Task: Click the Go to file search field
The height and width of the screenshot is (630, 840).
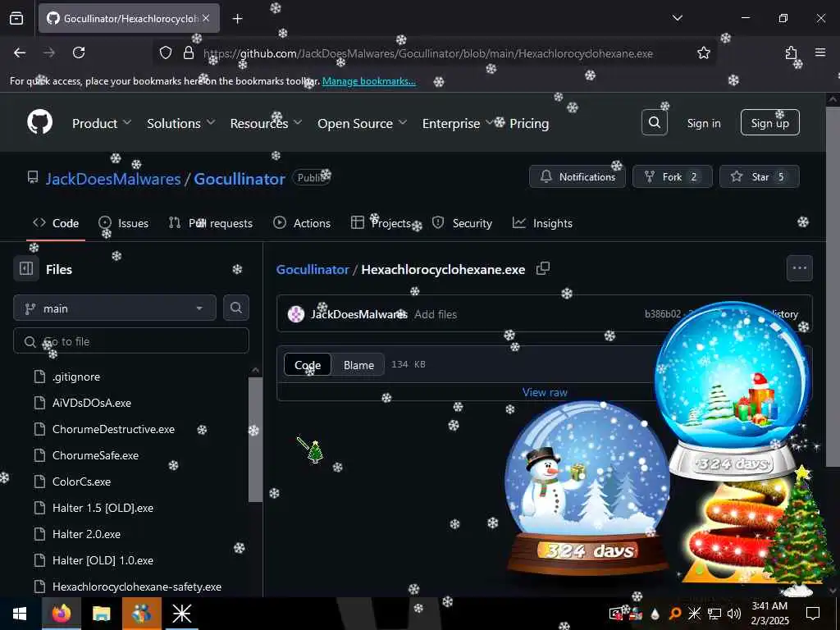Action: pyautogui.click(x=131, y=340)
